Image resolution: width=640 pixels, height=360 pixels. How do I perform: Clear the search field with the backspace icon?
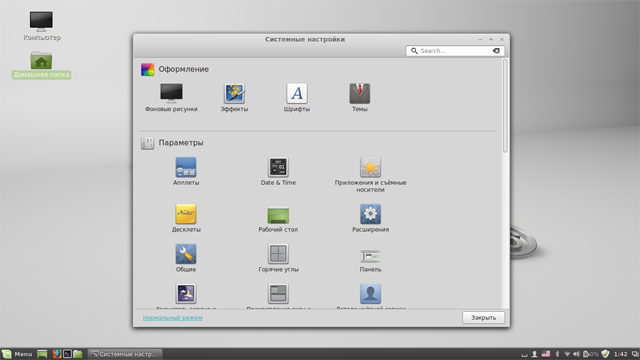(496, 51)
